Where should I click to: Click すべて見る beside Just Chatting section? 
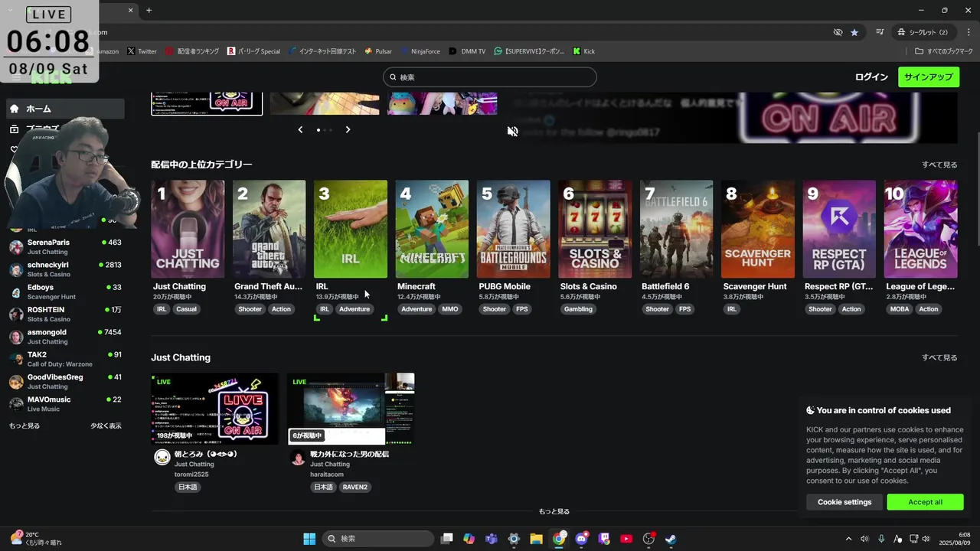(939, 357)
